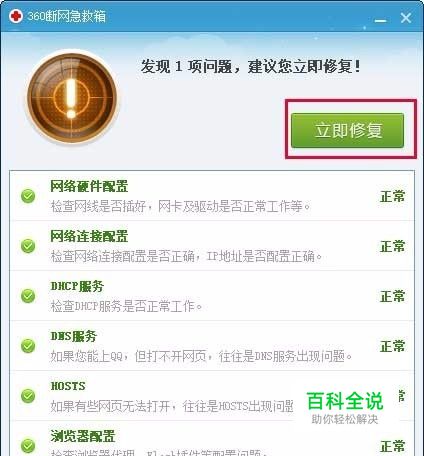Click the green 立即修复 button

click(347, 130)
